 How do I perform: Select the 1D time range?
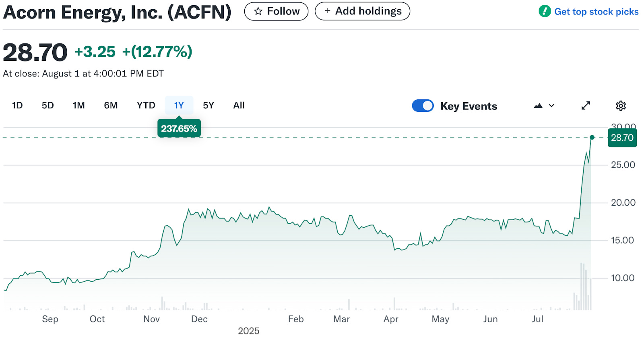[x=17, y=105]
